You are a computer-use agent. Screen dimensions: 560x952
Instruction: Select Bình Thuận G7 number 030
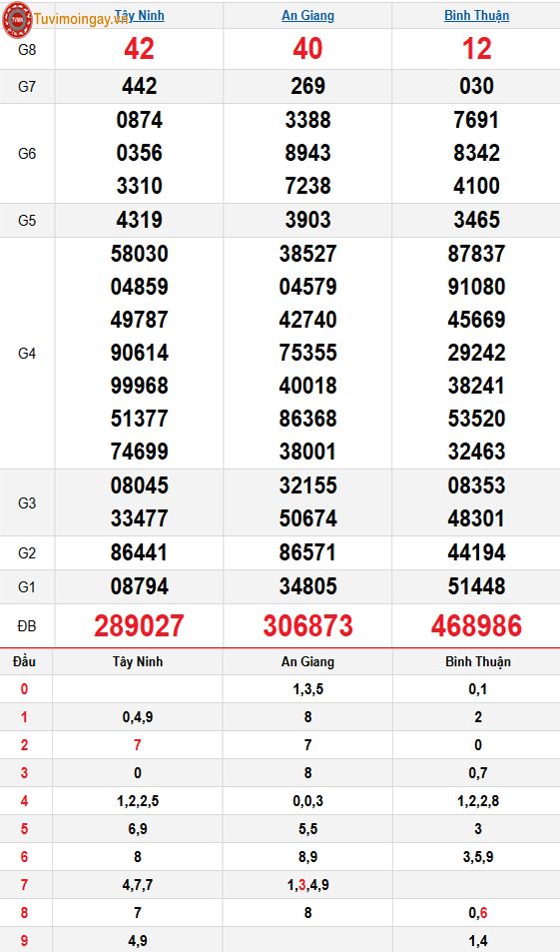click(x=476, y=86)
